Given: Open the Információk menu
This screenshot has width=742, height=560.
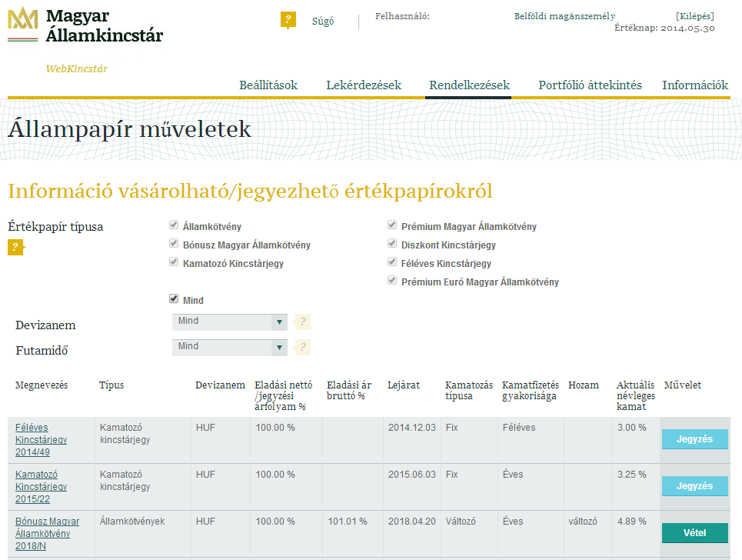Looking at the screenshot, I should coord(694,85).
